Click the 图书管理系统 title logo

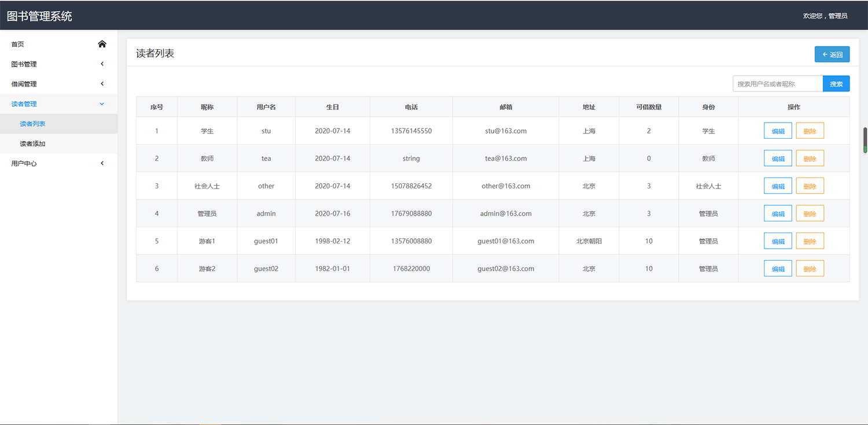pyautogui.click(x=39, y=16)
